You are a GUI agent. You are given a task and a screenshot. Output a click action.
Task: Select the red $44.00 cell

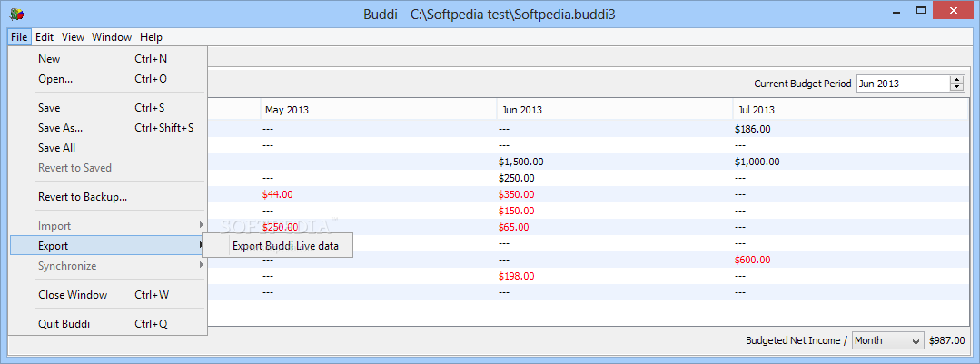pyautogui.click(x=278, y=194)
